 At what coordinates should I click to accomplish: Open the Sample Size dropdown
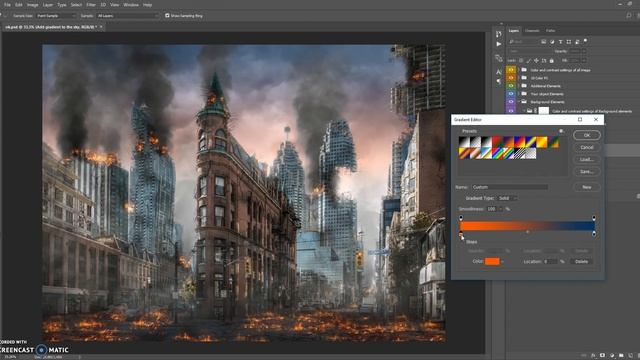[x=56, y=16]
